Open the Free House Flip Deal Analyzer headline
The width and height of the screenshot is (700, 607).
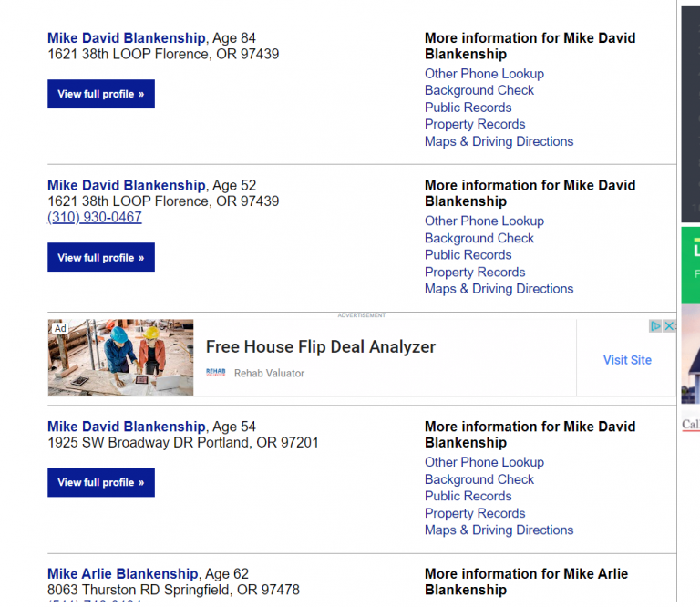(321, 347)
